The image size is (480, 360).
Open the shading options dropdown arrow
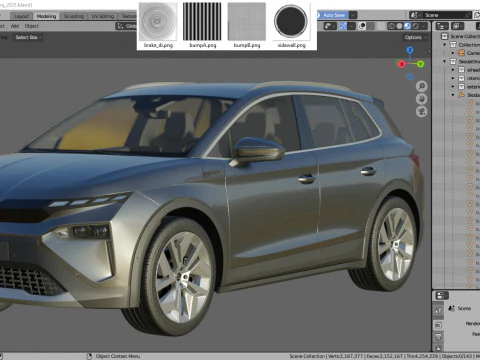click(424, 26)
